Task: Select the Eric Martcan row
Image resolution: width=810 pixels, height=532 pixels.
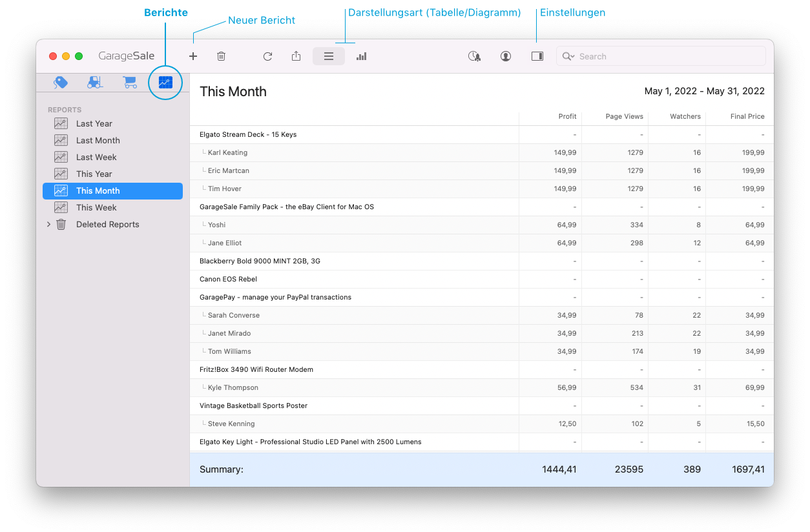Action: pos(481,170)
